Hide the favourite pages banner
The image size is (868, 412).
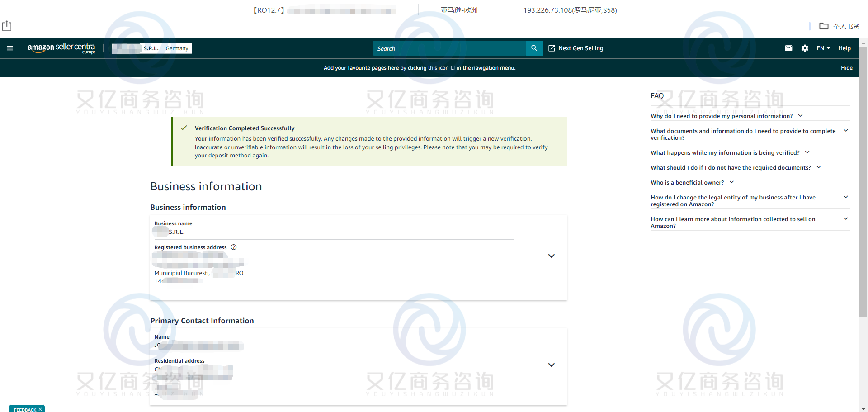[x=846, y=68]
